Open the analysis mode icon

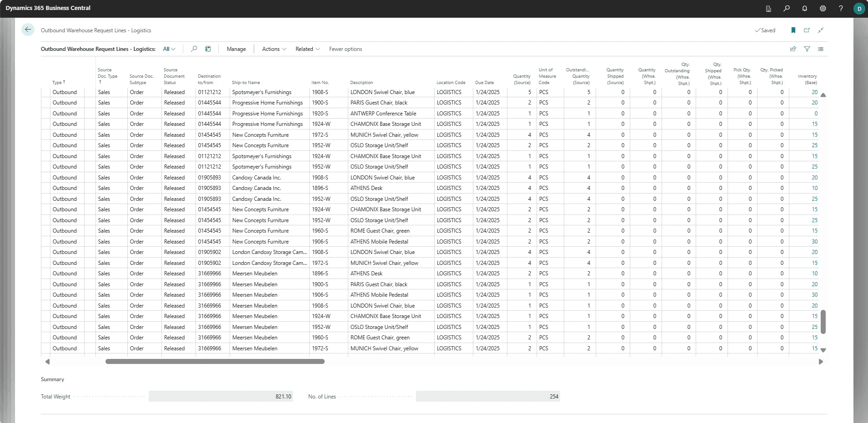point(208,49)
